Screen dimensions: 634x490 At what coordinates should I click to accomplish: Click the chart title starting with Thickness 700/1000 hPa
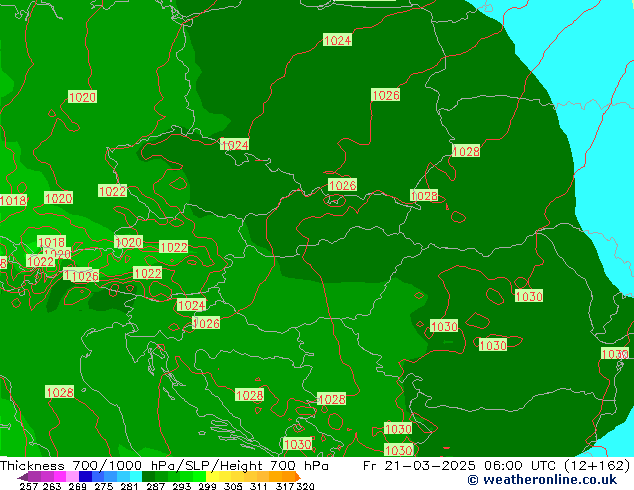click(x=164, y=466)
